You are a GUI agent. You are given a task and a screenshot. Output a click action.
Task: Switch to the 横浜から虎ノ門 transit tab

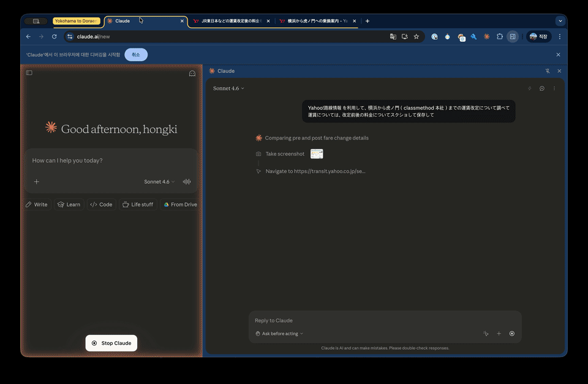[317, 21]
